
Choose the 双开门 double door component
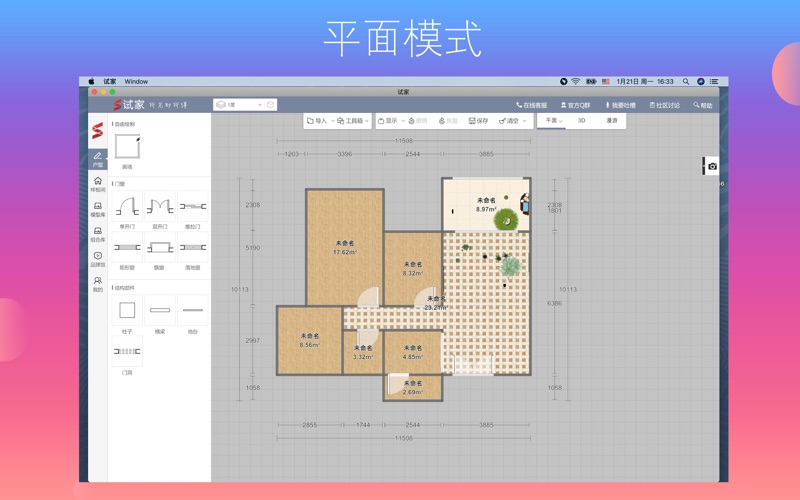point(160,207)
